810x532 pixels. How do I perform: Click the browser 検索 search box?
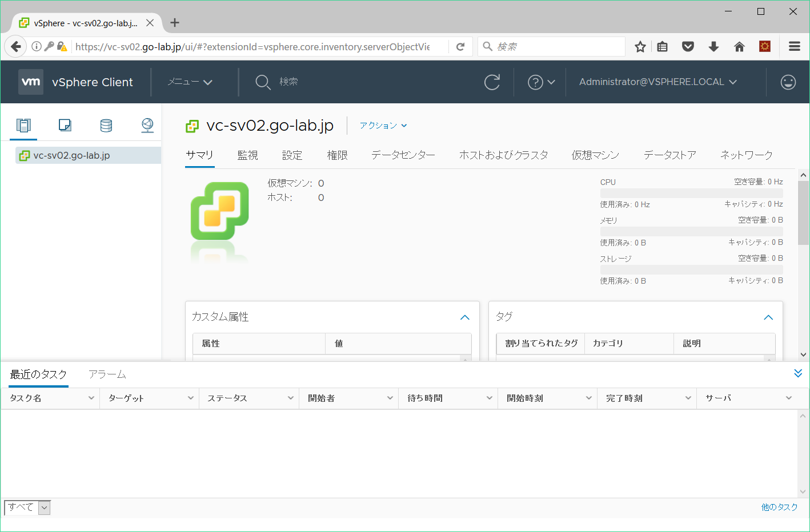pos(551,47)
